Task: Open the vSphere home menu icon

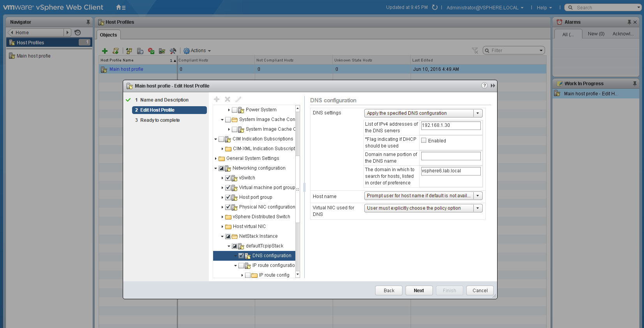Action: pyautogui.click(x=121, y=7)
